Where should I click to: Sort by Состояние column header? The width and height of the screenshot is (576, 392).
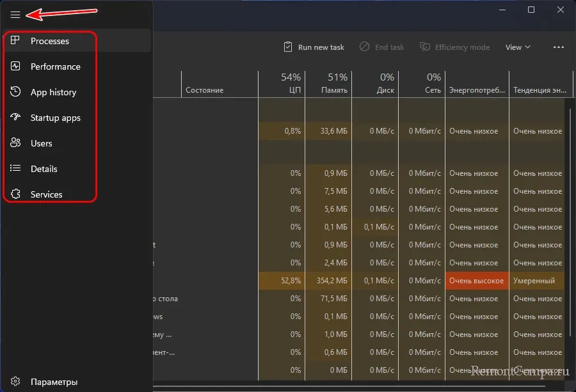[220, 84]
